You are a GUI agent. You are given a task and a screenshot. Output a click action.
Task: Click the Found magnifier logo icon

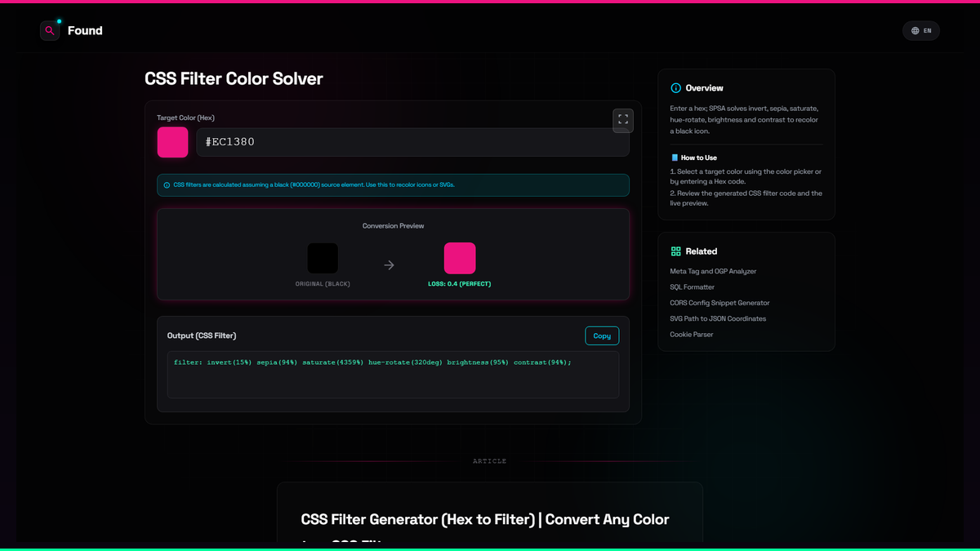[50, 31]
